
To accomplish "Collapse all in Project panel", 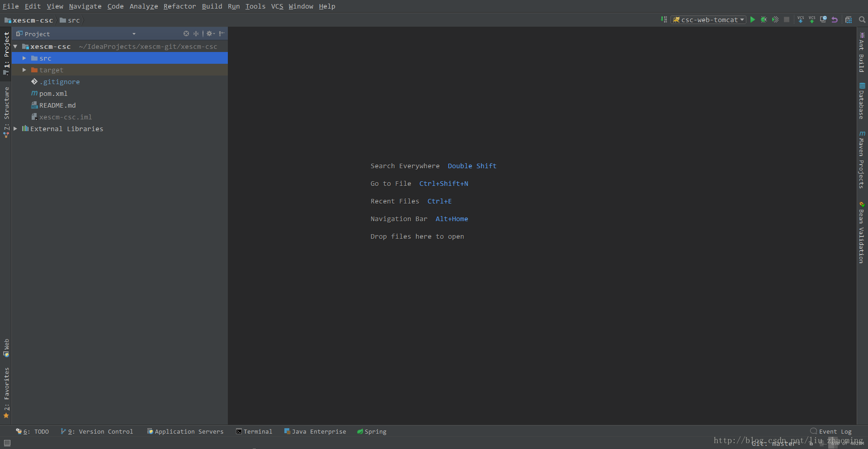I will pyautogui.click(x=196, y=33).
